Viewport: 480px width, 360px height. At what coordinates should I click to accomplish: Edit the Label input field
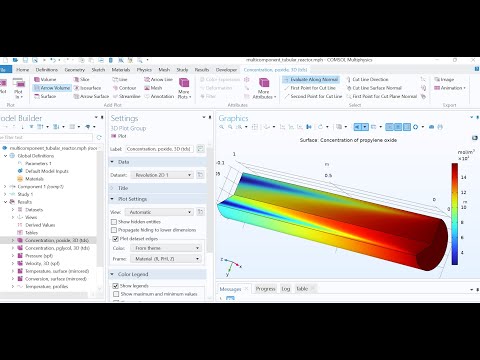pyautogui.click(x=160, y=149)
